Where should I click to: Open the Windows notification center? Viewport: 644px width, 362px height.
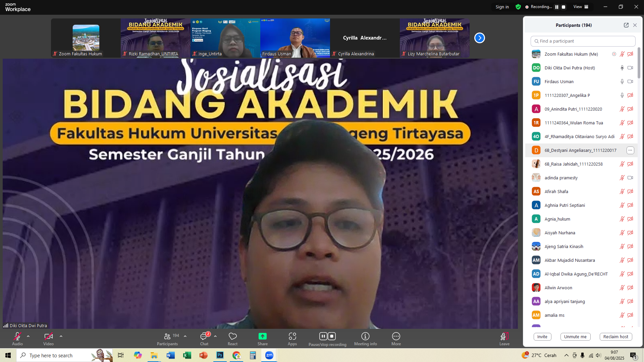point(633,355)
